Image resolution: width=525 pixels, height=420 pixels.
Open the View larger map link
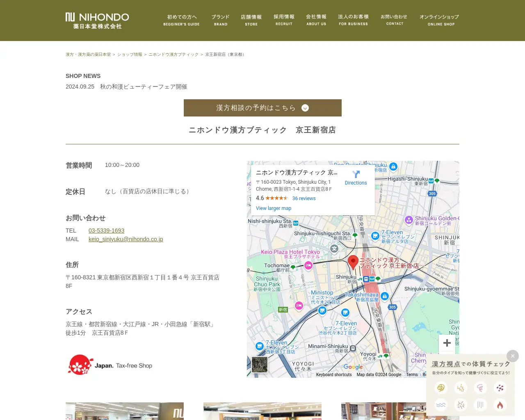coord(273,208)
